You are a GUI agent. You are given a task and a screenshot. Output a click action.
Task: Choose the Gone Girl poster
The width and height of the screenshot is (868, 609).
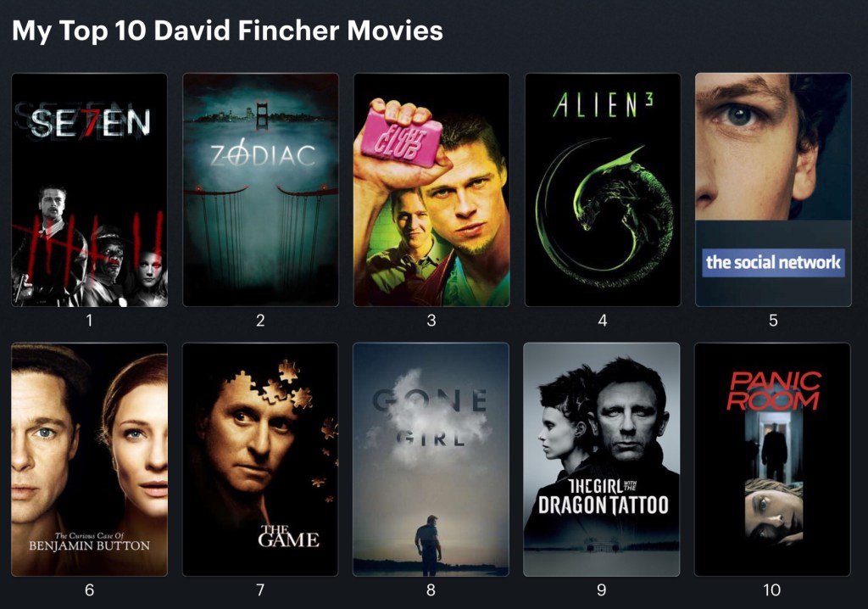pos(431,460)
